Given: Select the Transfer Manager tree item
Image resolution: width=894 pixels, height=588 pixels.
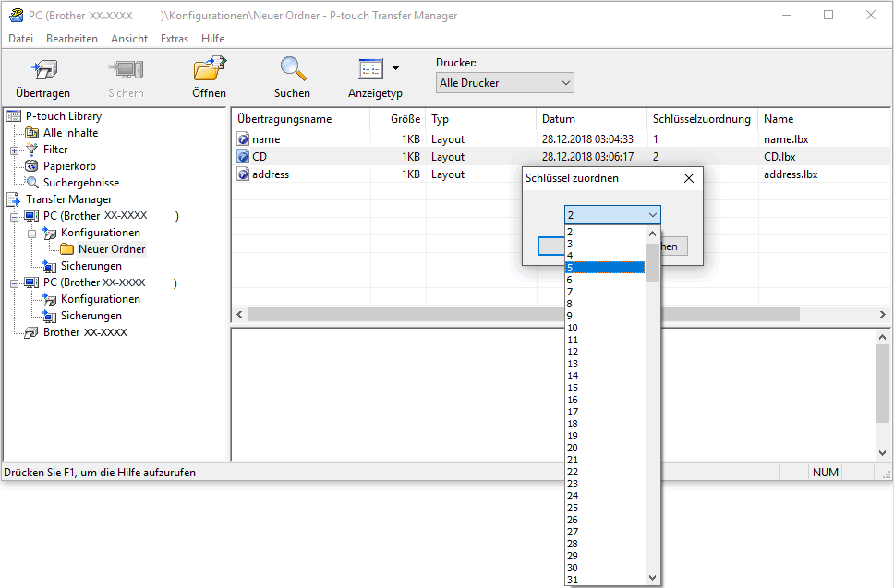Looking at the screenshot, I should tap(69, 199).
